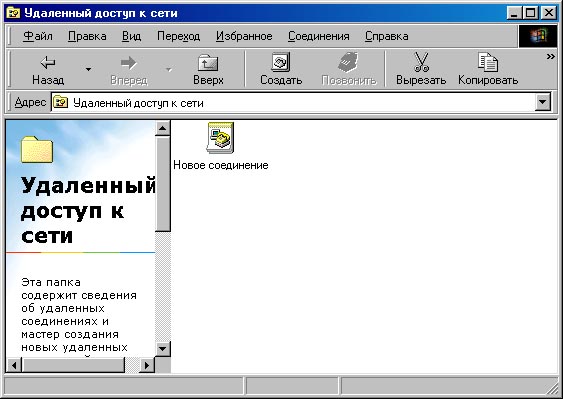Viewport: 563px width, 399px height.
Task: Click left pane vertical scrollbar thumb
Action: 162,184
